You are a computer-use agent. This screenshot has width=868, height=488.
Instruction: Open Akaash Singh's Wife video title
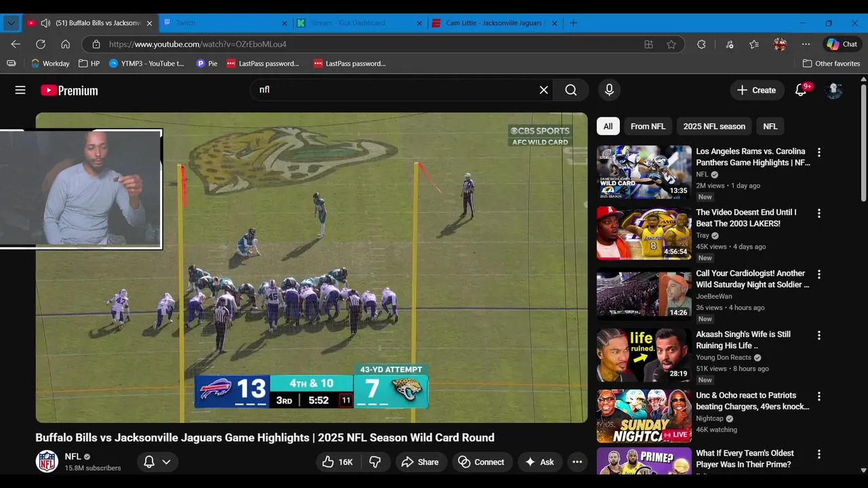pyautogui.click(x=743, y=340)
